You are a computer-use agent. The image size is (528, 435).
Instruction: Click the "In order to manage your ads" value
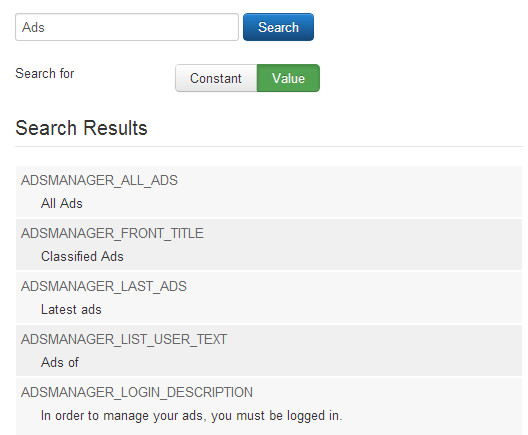pos(192,415)
